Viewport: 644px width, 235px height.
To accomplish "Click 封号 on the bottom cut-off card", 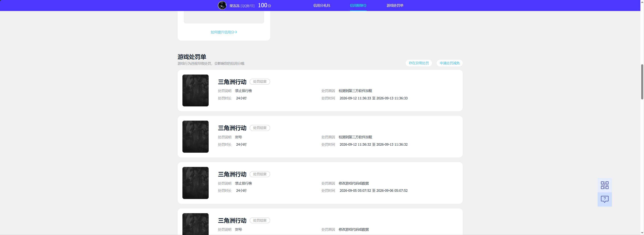I will pyautogui.click(x=238, y=229).
